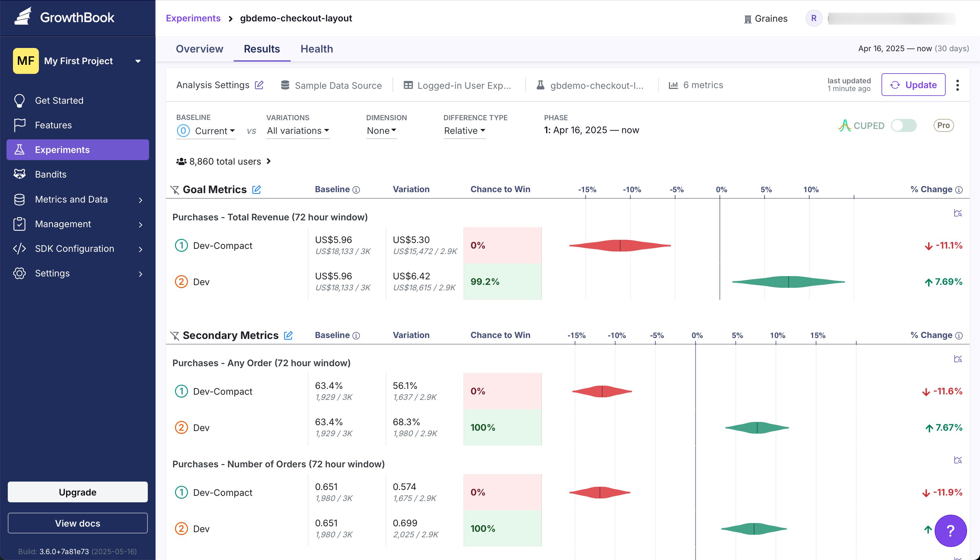Click phase 1: Apr 16, 2025 — now
Image resolution: width=980 pixels, height=560 pixels.
[x=591, y=130]
